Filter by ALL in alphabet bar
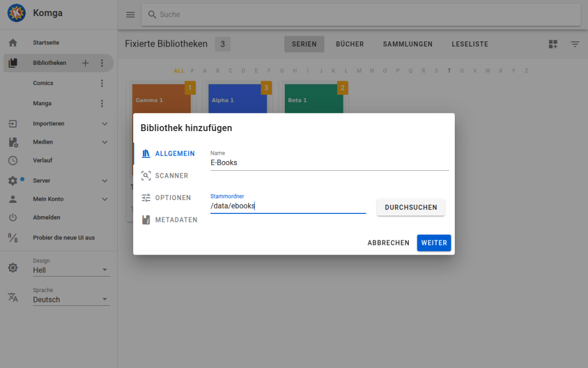The width and height of the screenshot is (588, 368). (x=179, y=71)
